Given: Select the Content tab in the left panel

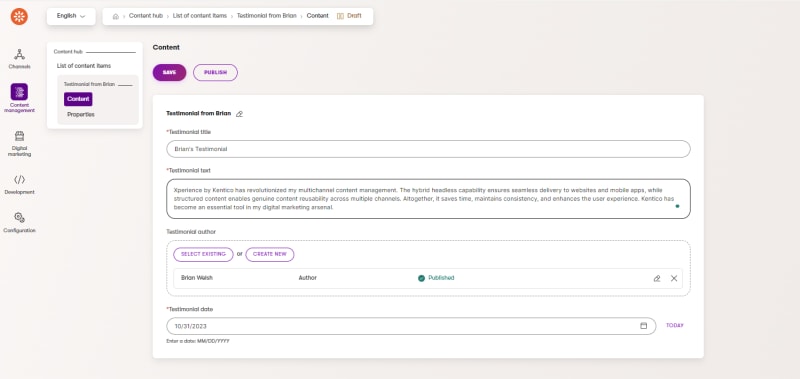Looking at the screenshot, I should tap(78, 99).
